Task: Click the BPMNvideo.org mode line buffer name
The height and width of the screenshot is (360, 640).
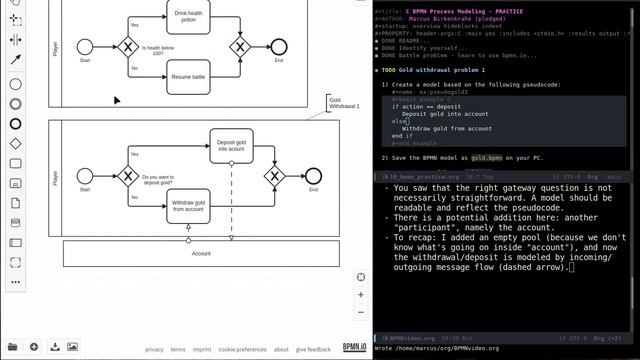Action: (412, 339)
